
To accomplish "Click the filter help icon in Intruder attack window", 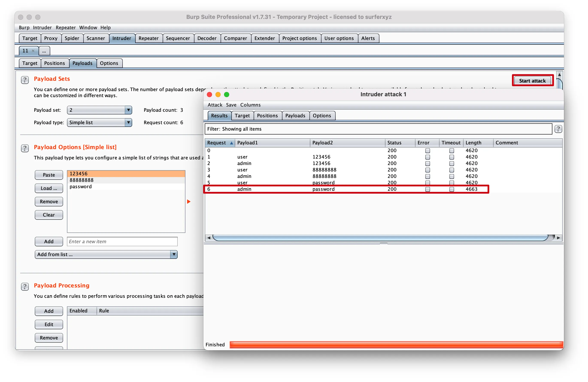I will 558,129.
